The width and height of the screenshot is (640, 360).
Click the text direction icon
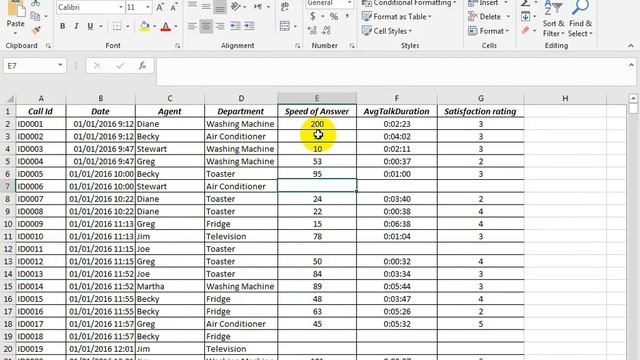click(x=258, y=7)
